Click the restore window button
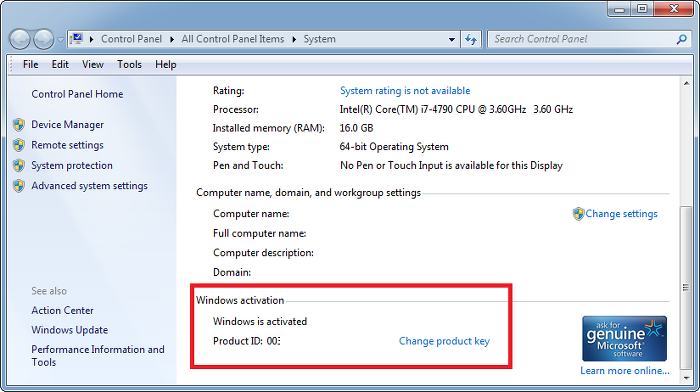Screen dimensions: 700x392 [642, 9]
